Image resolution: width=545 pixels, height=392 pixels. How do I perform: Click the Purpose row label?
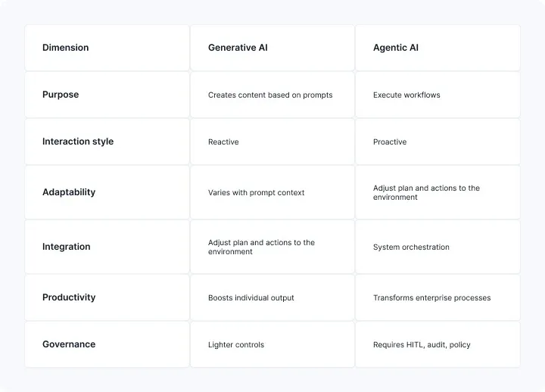107,95
